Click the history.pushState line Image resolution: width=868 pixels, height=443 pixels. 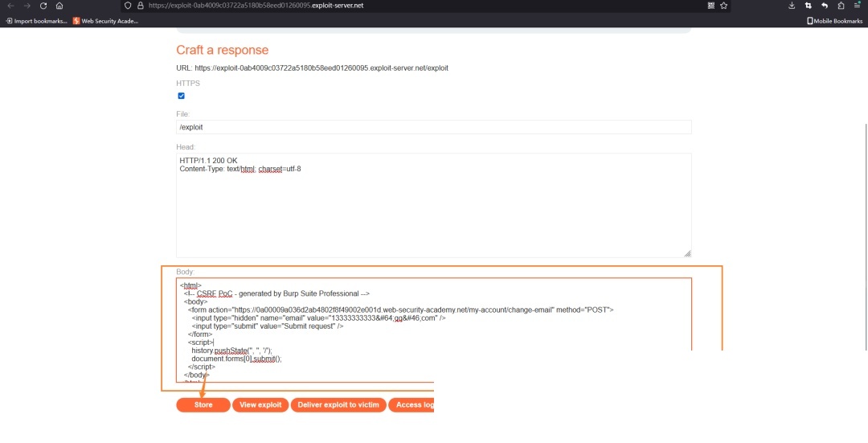point(232,351)
